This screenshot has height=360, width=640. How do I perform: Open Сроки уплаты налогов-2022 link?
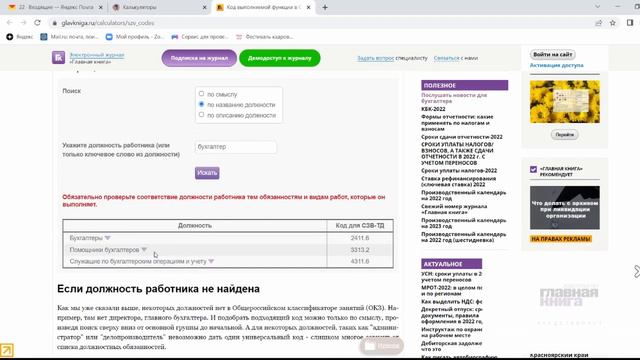(x=459, y=171)
